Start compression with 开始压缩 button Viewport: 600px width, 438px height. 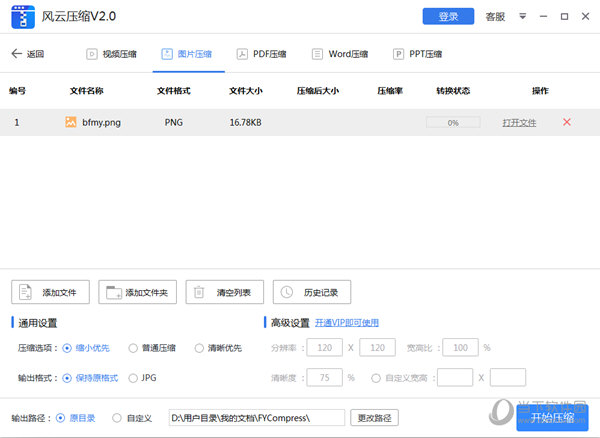click(x=552, y=418)
